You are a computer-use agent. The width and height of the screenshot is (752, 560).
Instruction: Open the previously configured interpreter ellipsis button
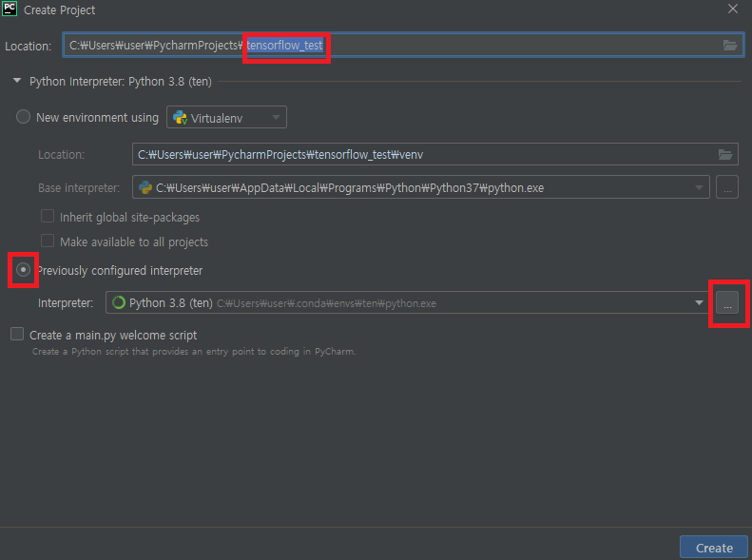[727, 302]
